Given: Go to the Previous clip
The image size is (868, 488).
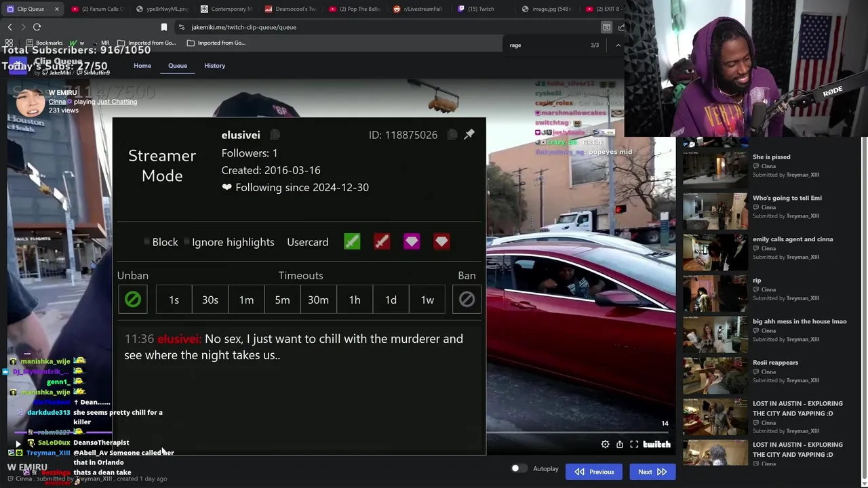Looking at the screenshot, I should tap(594, 472).
